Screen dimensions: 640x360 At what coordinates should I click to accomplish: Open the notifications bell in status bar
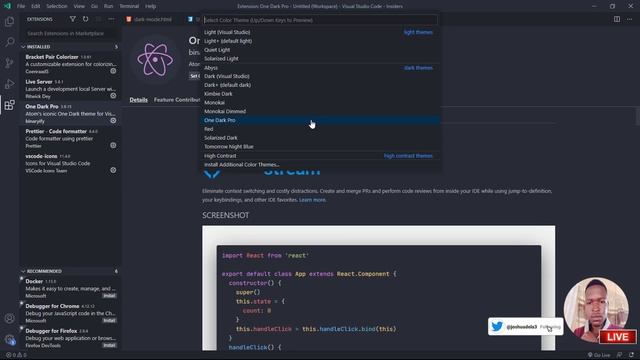click(x=631, y=355)
